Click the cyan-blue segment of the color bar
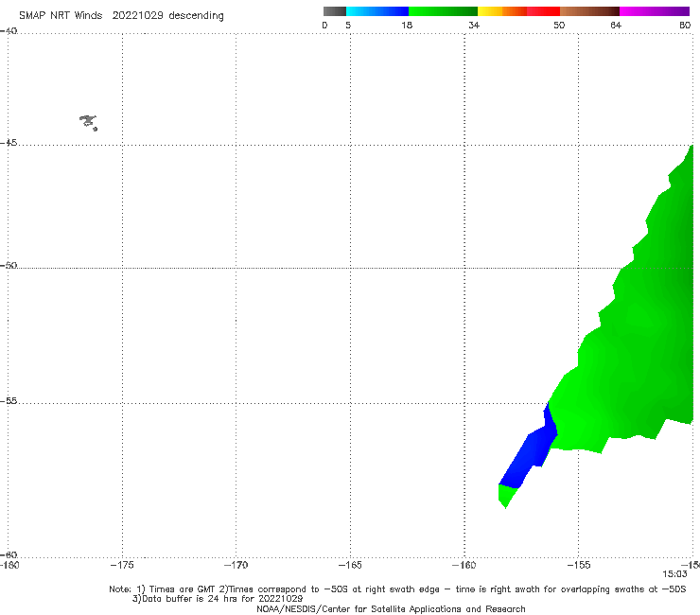 (377, 11)
